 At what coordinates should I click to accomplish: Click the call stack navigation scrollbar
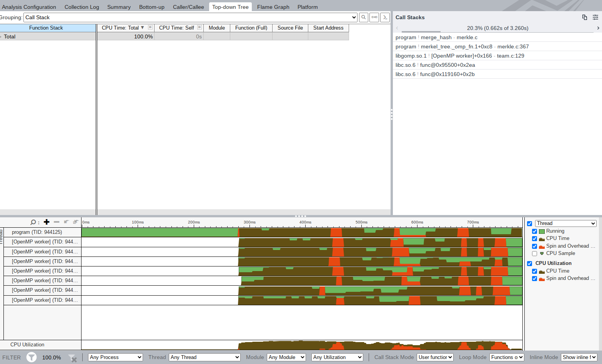(x=421, y=32)
